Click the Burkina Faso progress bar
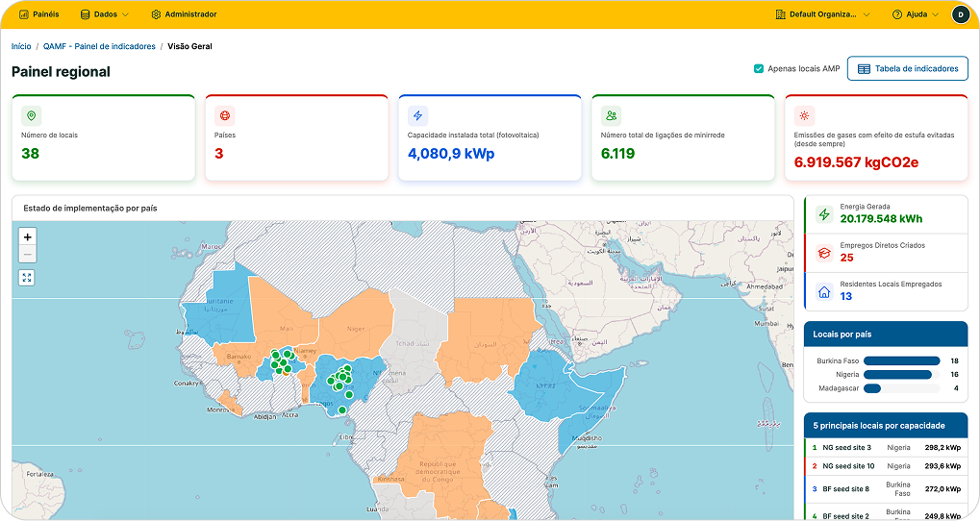 (x=902, y=361)
